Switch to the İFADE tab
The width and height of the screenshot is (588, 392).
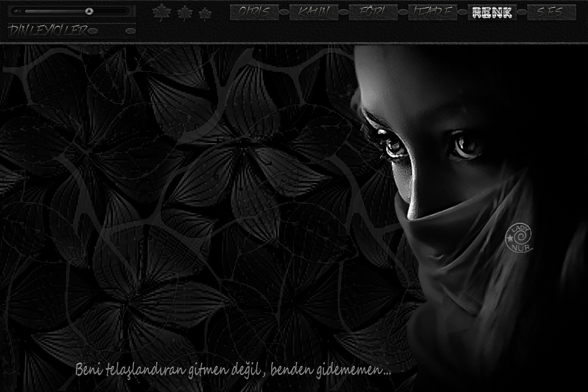[433, 11]
